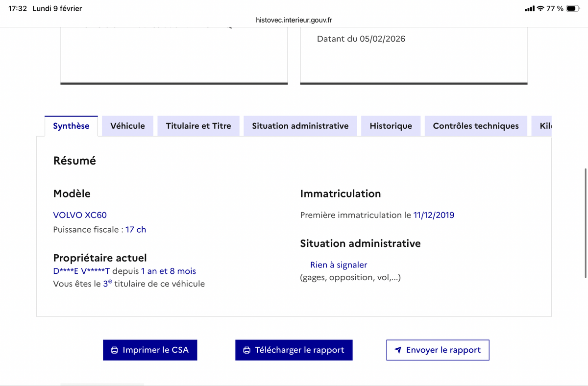Tap the paper-plane icon on Envoyer le rapport
588x386 pixels.
(398, 350)
